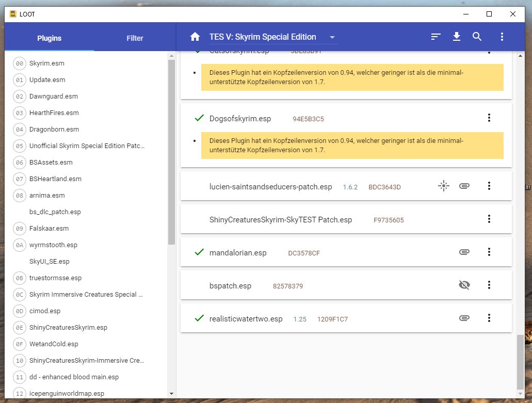Click the sort plugins icon
The width and height of the screenshot is (532, 403).
point(436,37)
